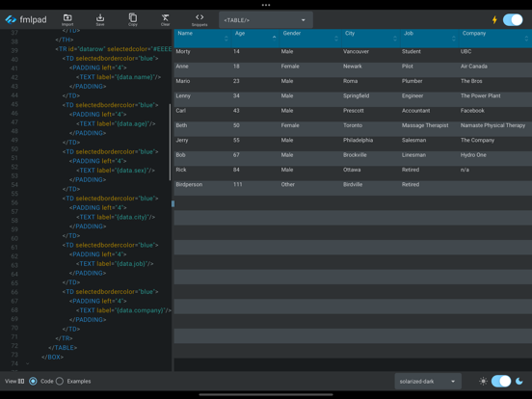Sort table by Name column
532x399 pixels.
tap(226, 39)
